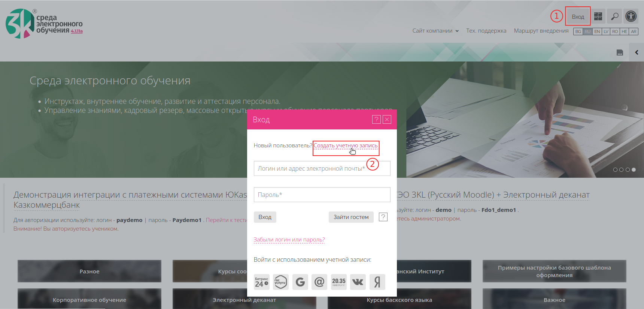Open the accessibility settings icon
This screenshot has height=309, width=644.
click(631, 16)
